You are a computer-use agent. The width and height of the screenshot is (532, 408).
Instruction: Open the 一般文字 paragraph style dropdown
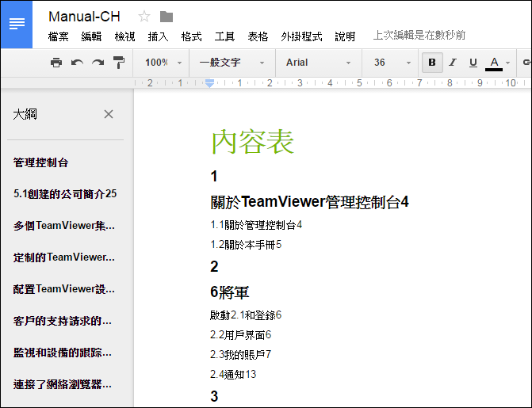[232, 63]
